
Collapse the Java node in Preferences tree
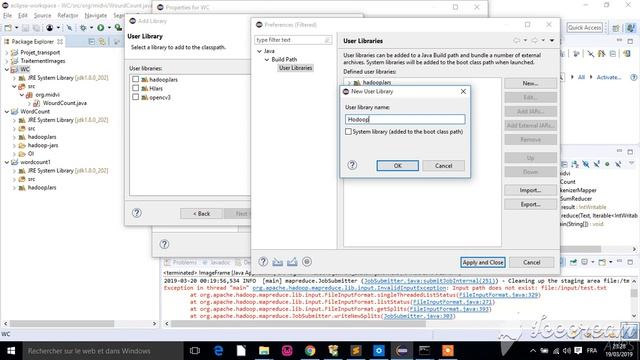click(x=259, y=51)
